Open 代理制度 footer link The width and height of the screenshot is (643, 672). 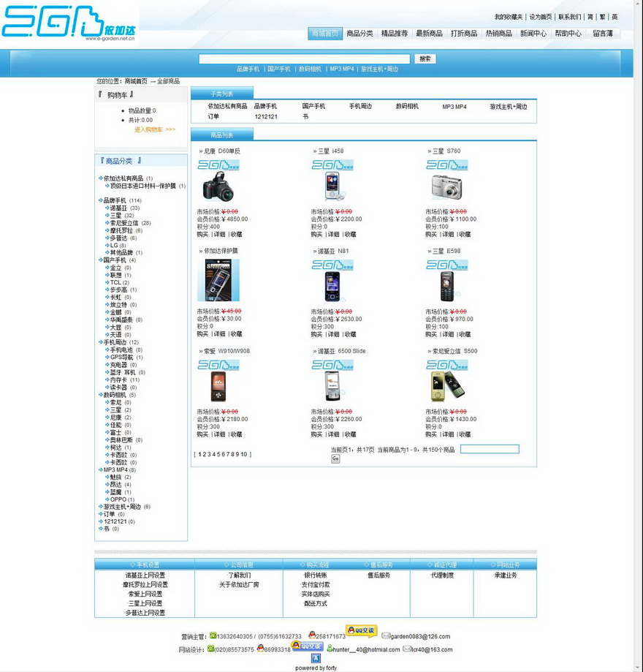(x=442, y=575)
